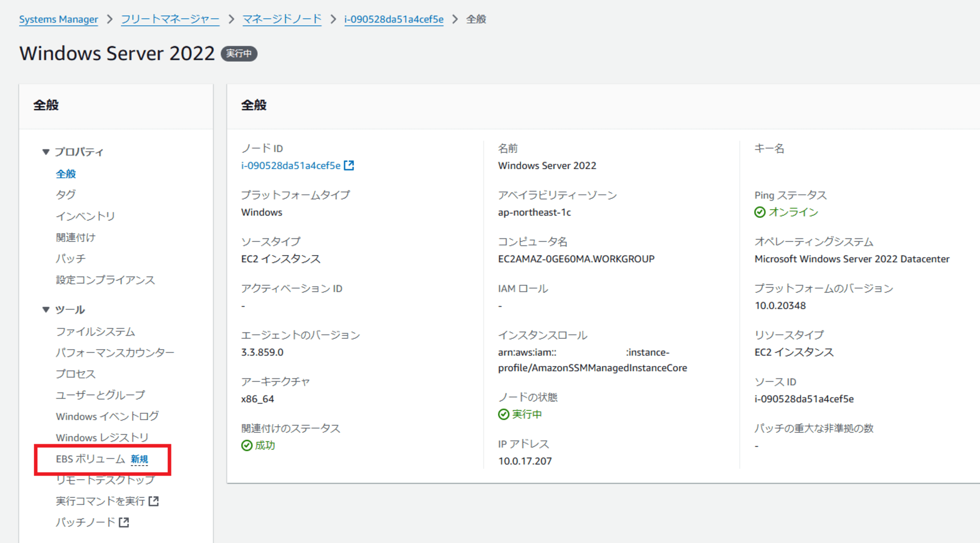Viewport: 980px width, 543px height.
Task: Open external link icon next to node ID
Action: pos(349,165)
